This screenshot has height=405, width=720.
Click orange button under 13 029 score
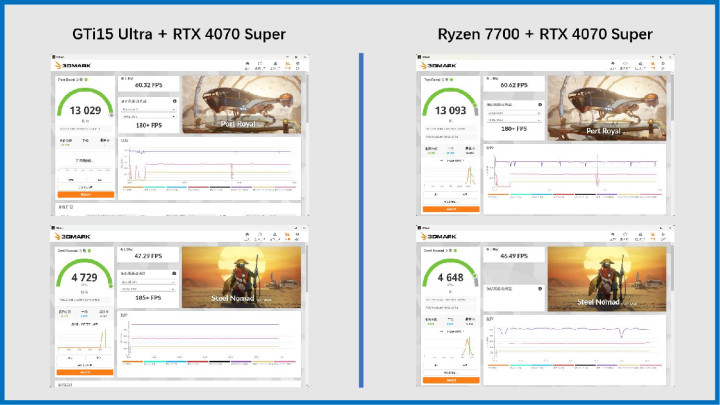85,195
